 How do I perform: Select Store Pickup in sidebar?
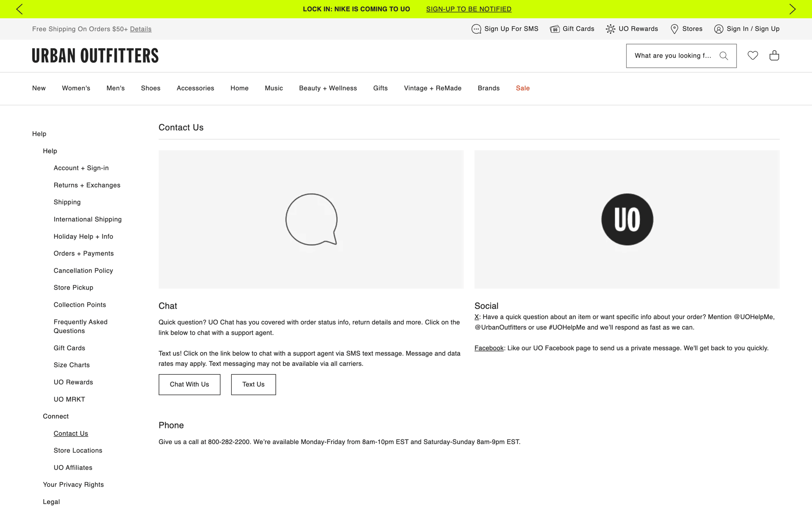pyautogui.click(x=73, y=287)
